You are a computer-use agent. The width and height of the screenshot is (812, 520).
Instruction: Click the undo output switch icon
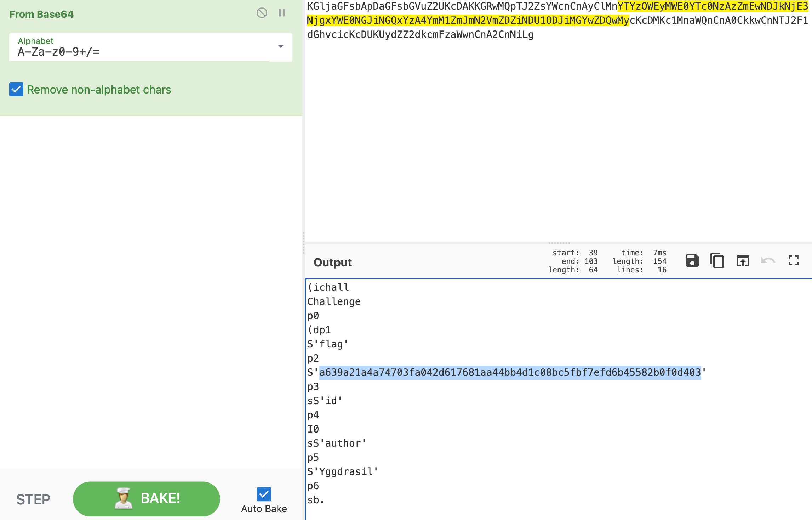pyautogui.click(x=768, y=261)
